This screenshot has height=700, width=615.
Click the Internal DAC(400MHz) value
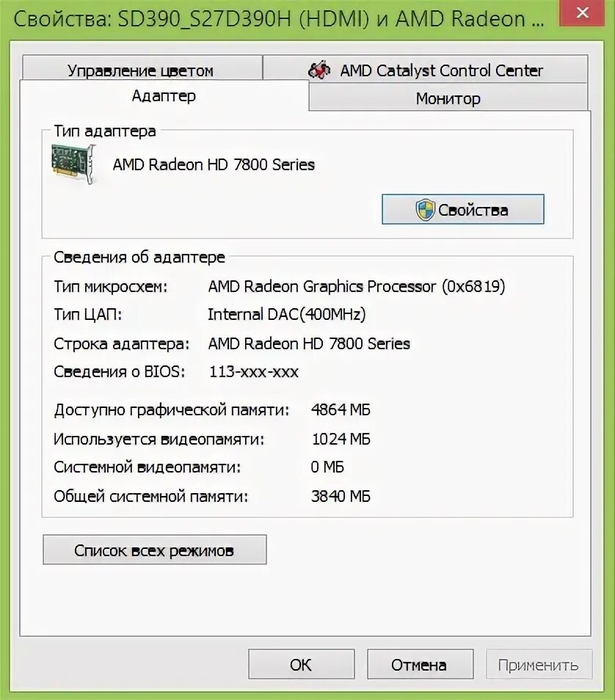(287, 314)
